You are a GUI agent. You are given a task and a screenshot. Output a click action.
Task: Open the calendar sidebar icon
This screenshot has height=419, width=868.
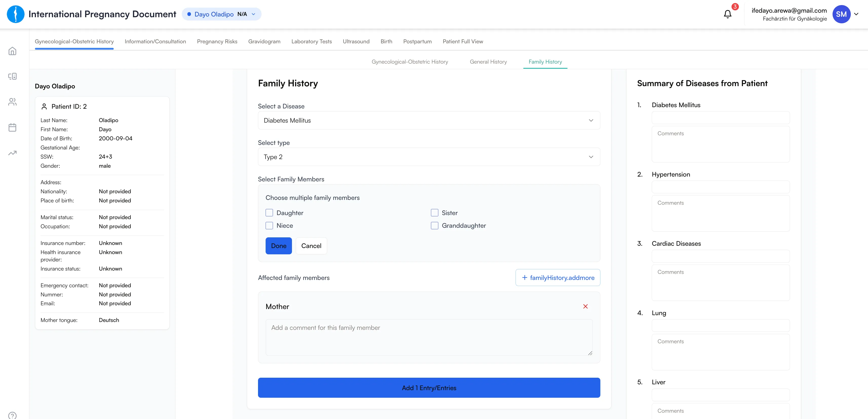tap(12, 127)
